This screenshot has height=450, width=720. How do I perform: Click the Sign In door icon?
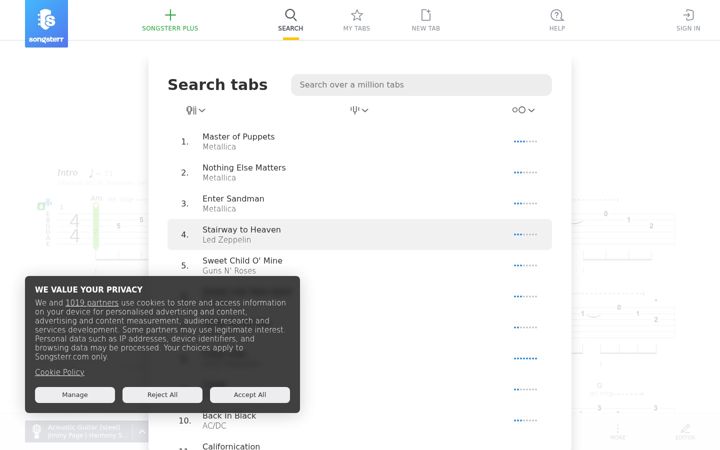click(x=688, y=15)
